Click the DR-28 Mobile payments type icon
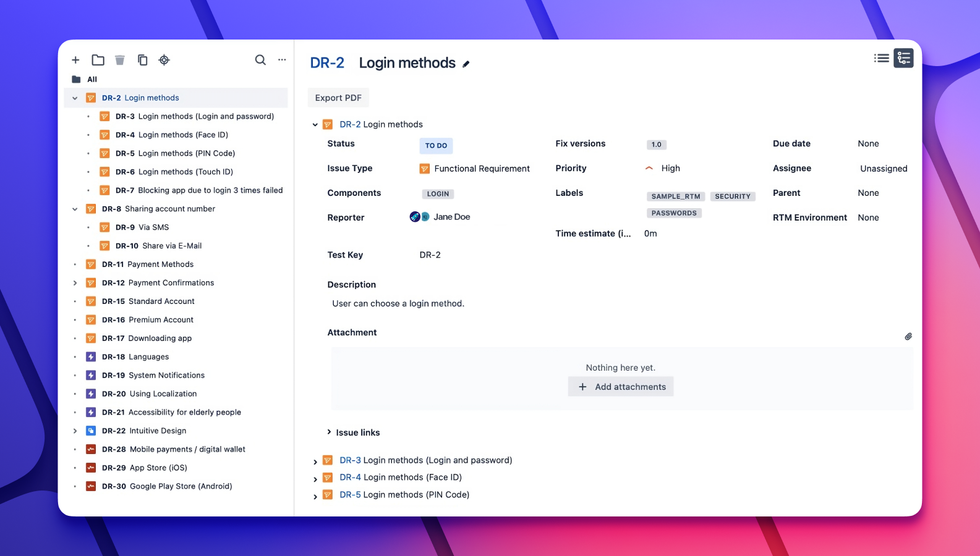The width and height of the screenshot is (980, 556). (91, 449)
